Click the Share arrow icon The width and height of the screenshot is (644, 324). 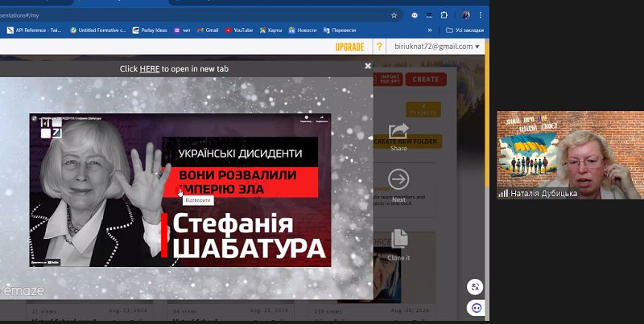tap(398, 131)
